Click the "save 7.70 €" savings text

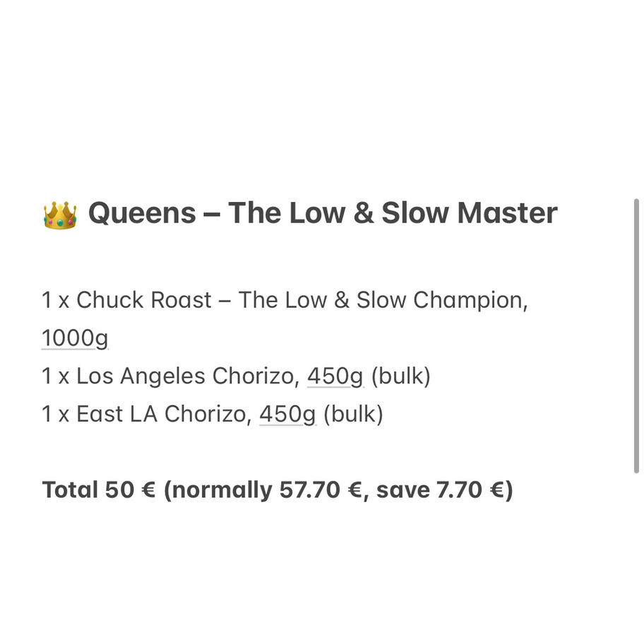(439, 489)
